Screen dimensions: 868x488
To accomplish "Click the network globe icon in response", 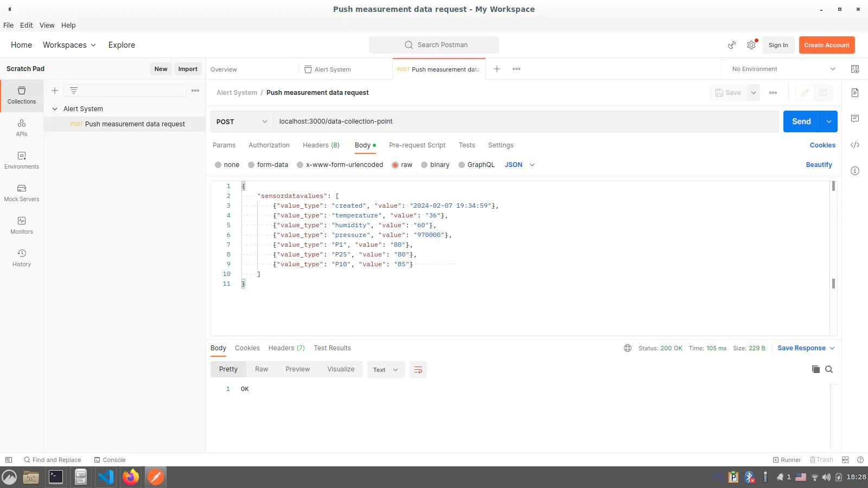I will (x=628, y=348).
